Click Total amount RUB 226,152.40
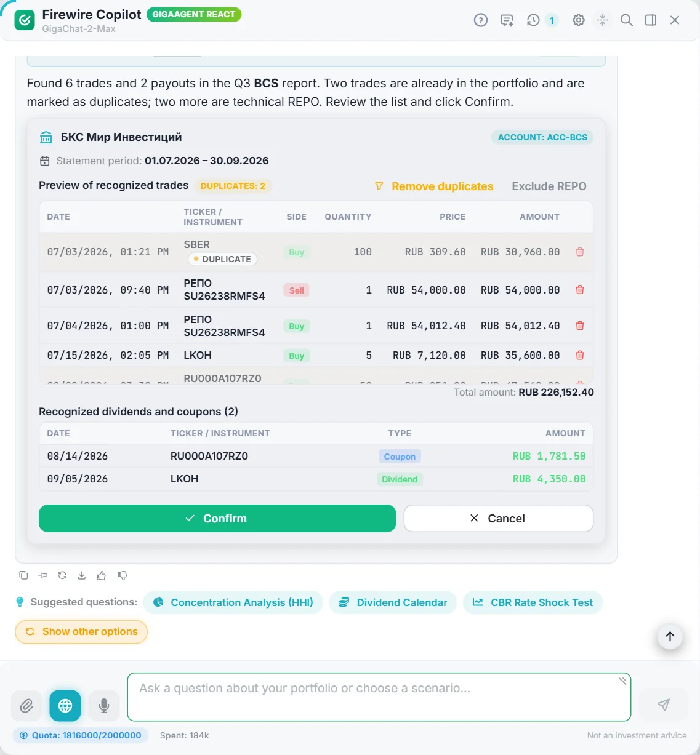This screenshot has height=755, width=700. point(524,392)
